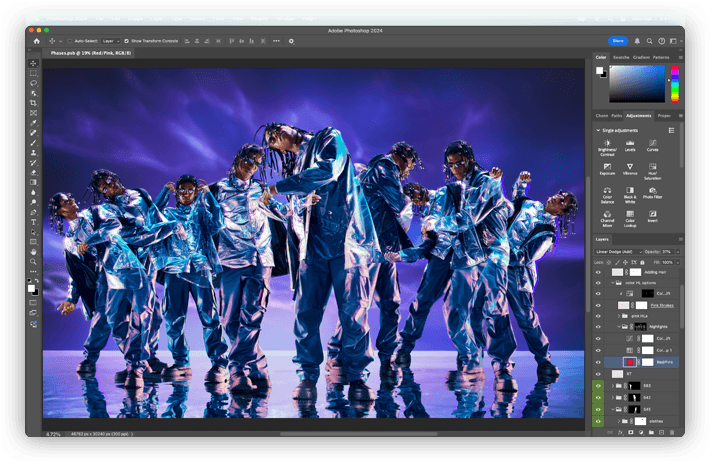Viewport: 712px width, 464px height.
Task: Collapse the Single adjustments section
Action: (x=598, y=130)
